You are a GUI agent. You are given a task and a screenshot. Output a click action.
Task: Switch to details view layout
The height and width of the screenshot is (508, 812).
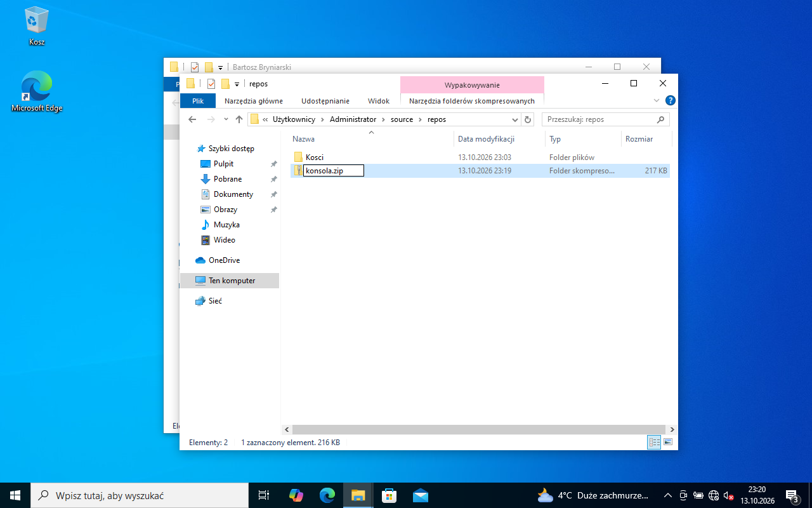pos(655,442)
